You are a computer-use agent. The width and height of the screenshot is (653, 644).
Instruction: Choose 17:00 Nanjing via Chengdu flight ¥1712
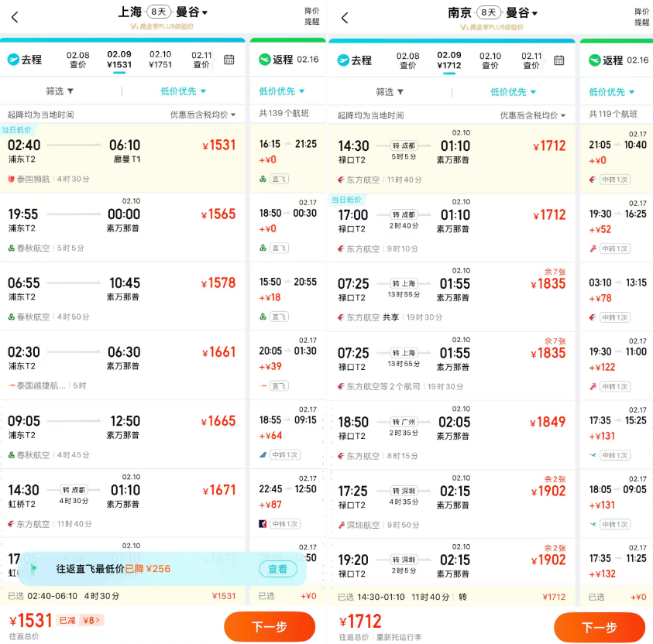tap(452, 228)
